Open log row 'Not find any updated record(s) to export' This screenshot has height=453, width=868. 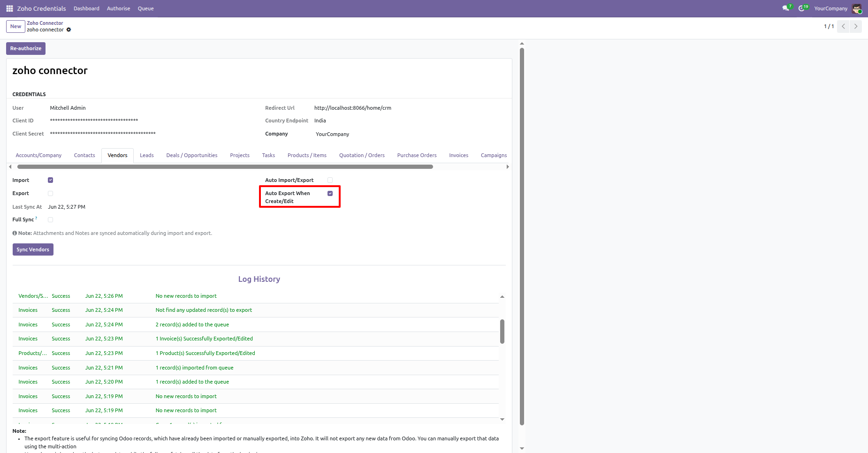coord(256,310)
